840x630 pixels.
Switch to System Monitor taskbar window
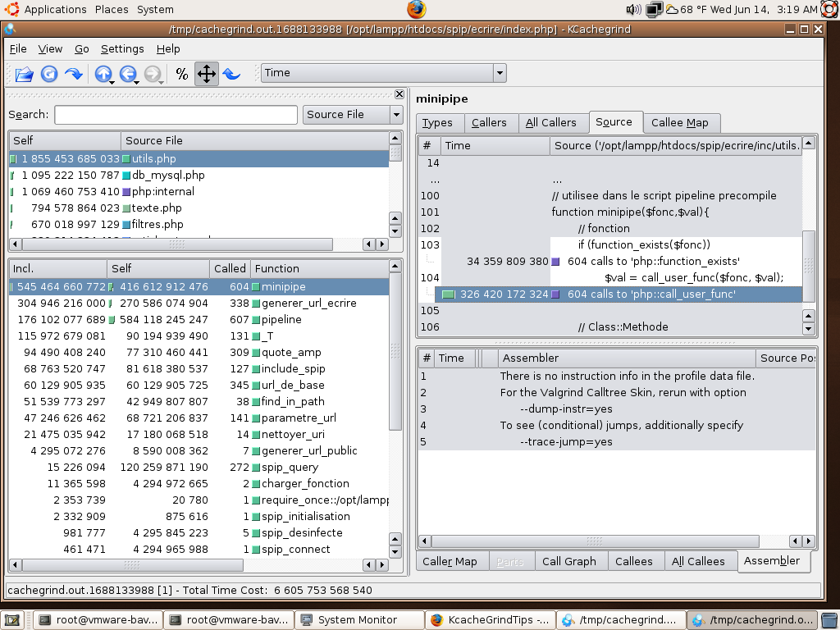coord(359,620)
